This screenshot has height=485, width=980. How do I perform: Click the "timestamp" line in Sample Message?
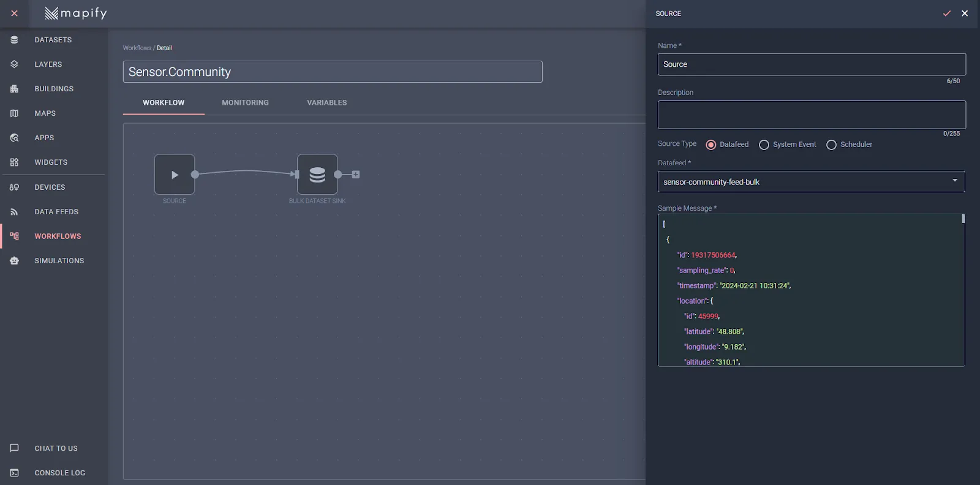(x=734, y=286)
